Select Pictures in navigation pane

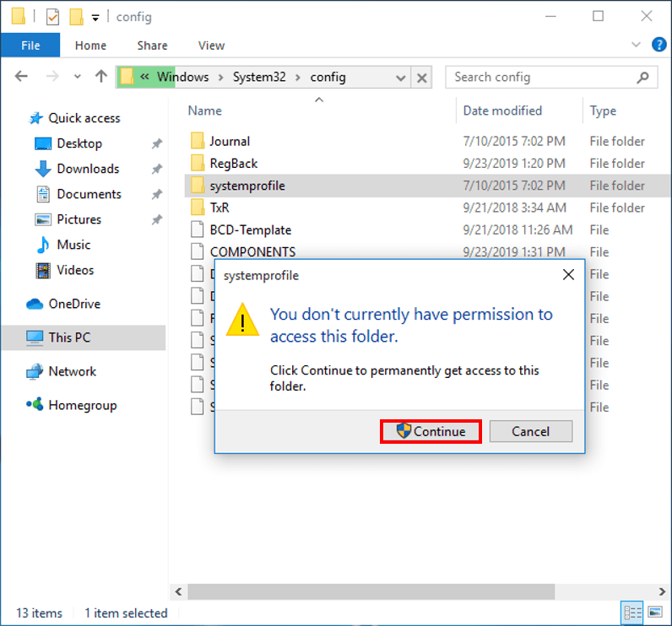[79, 219]
